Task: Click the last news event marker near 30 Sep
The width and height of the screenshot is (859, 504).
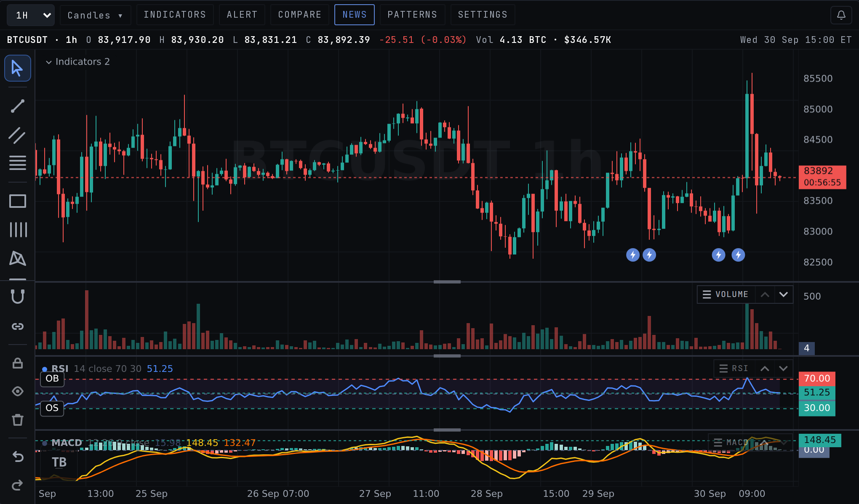Action: [738, 255]
